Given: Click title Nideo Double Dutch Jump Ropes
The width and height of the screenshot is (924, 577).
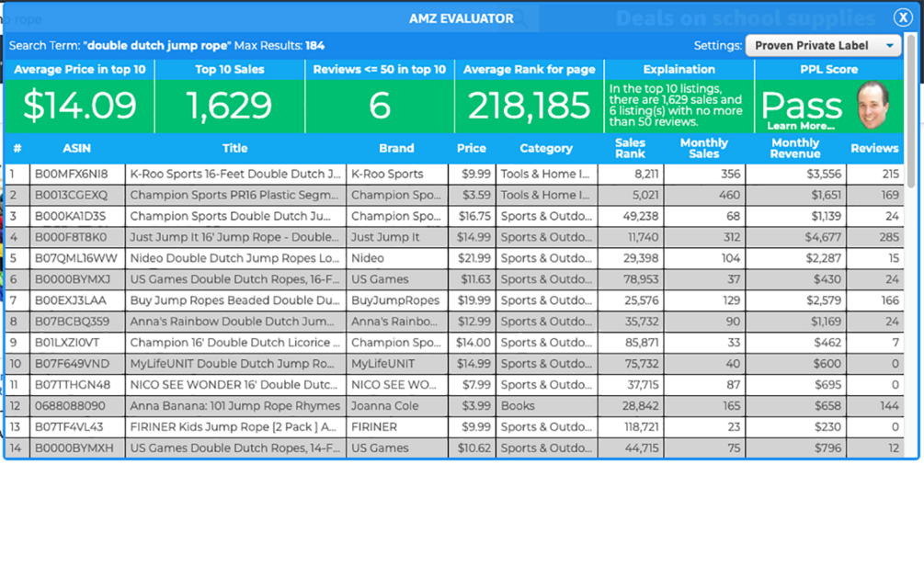Looking at the screenshot, I should 234,258.
